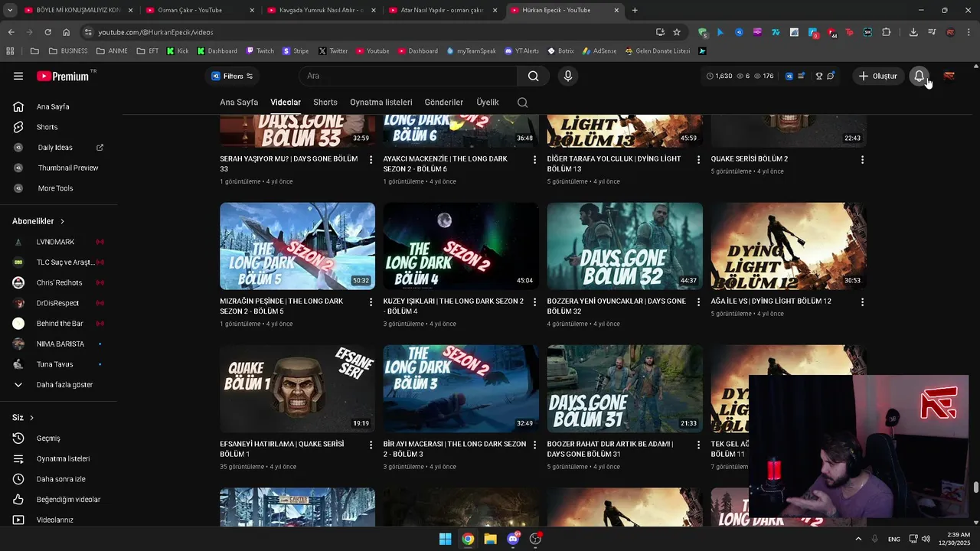
Task: Reload the page
Action: tap(47, 32)
